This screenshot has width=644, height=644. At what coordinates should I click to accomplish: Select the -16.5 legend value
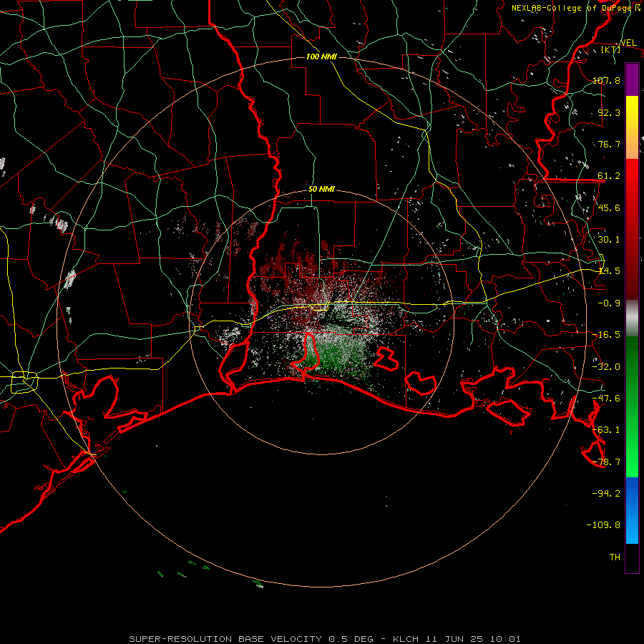click(606, 335)
